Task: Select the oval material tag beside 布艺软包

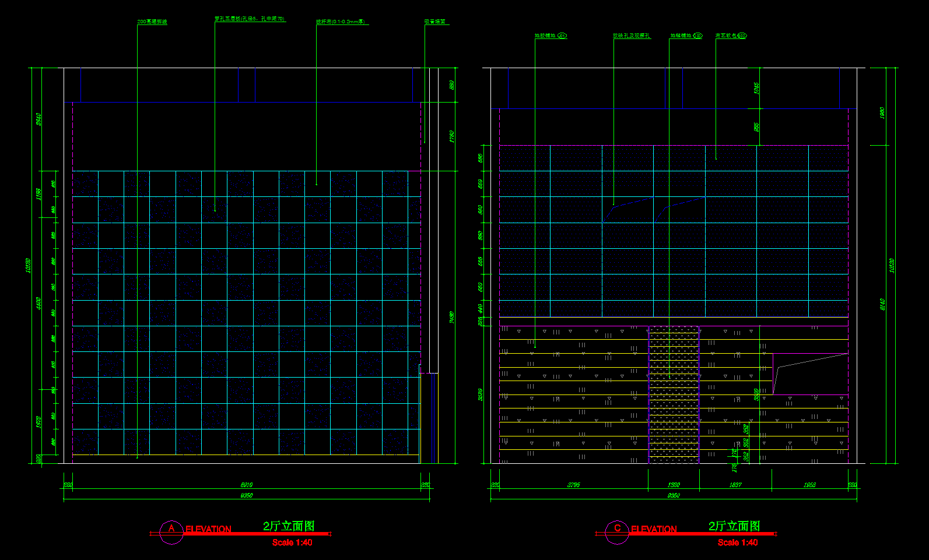Action: [742, 36]
